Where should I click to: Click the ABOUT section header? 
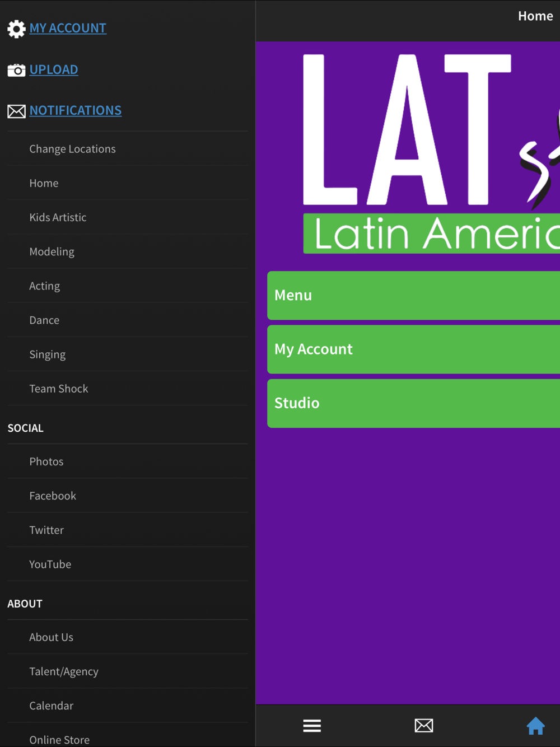[25, 604]
